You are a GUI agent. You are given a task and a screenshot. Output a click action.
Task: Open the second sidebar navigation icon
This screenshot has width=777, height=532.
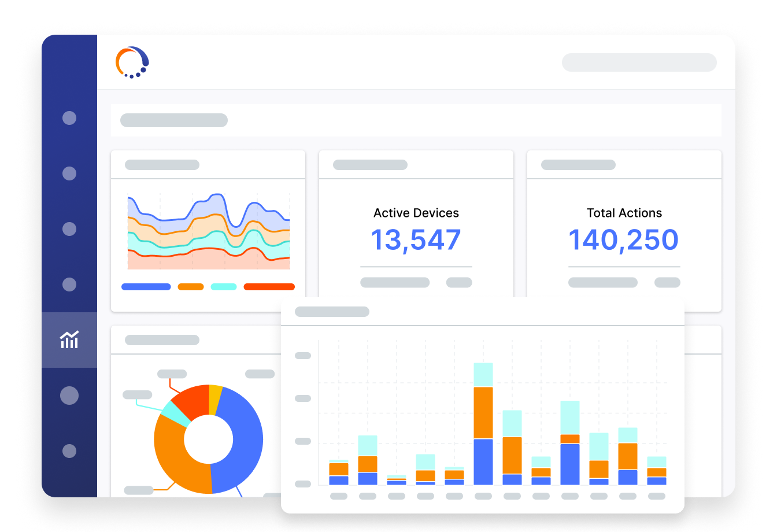pyautogui.click(x=69, y=173)
